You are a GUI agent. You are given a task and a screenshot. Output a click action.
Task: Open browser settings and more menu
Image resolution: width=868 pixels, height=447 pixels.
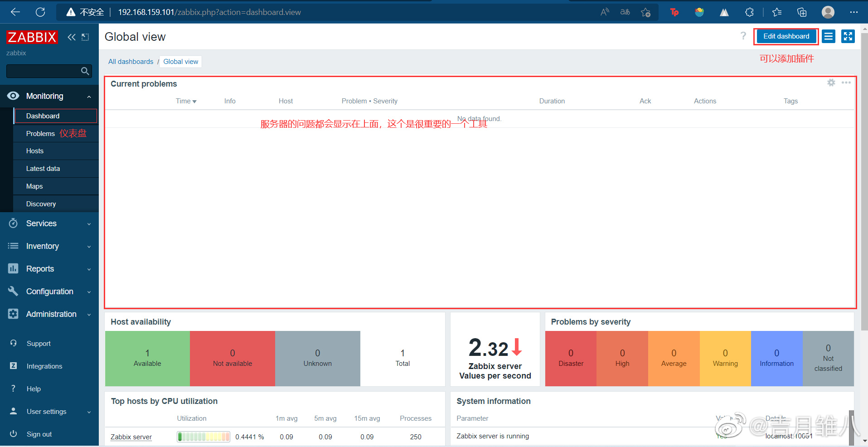854,12
